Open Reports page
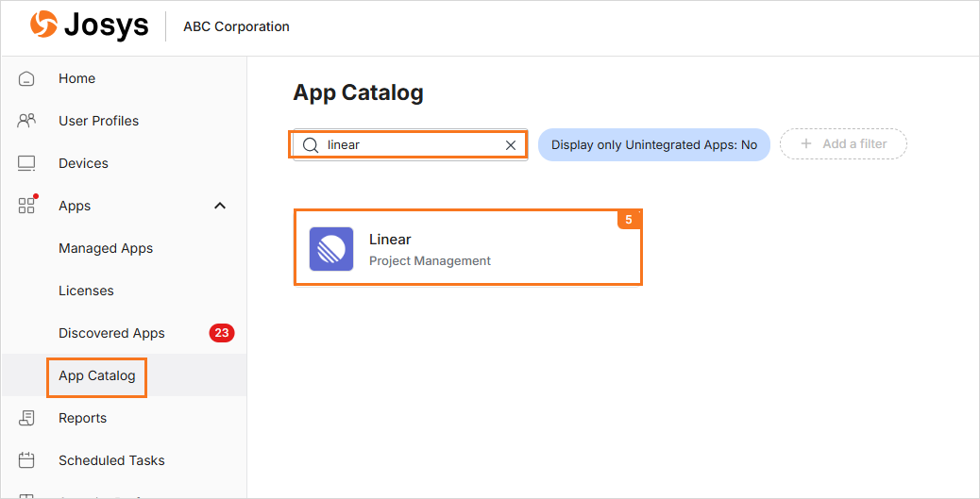This screenshot has width=980, height=499. pyautogui.click(x=82, y=418)
